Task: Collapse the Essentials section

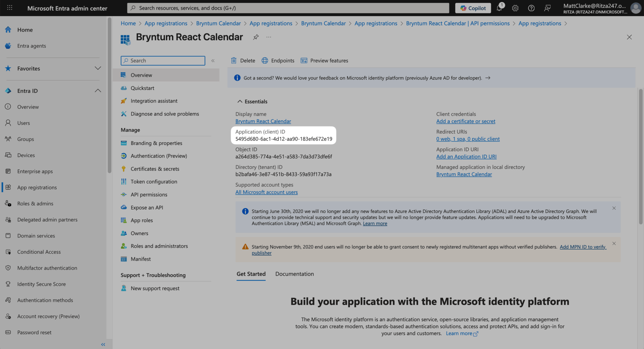Action: [x=240, y=101]
